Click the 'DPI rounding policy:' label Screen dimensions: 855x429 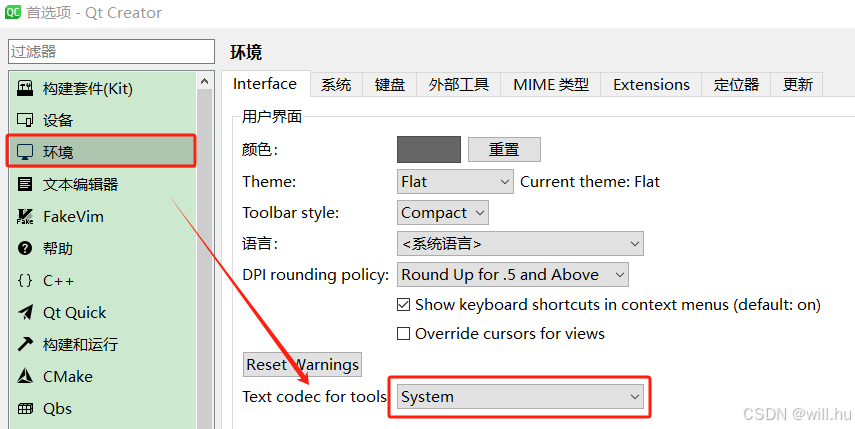pyautogui.click(x=316, y=275)
